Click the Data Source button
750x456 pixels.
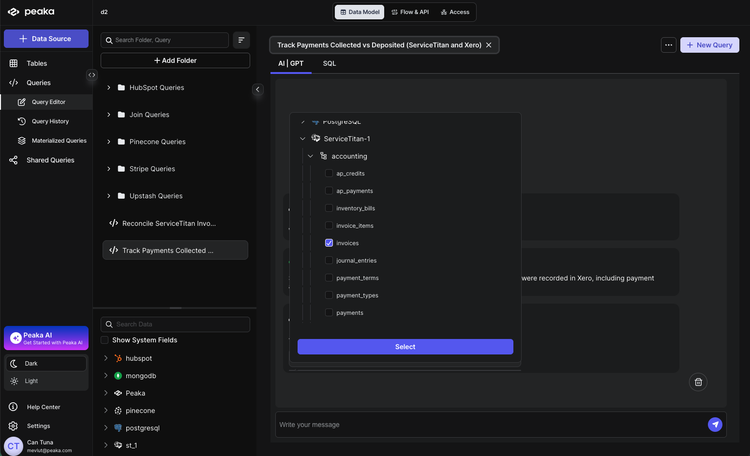(46, 39)
